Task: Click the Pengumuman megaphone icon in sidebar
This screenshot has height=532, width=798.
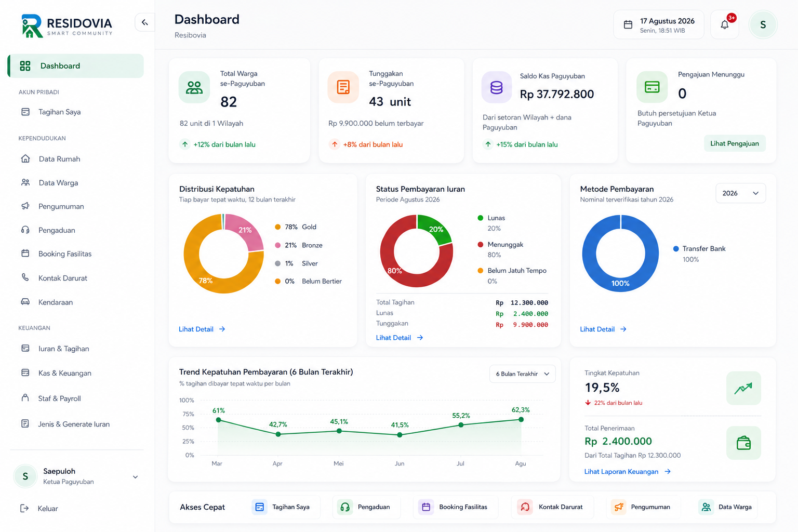Action: pos(25,206)
